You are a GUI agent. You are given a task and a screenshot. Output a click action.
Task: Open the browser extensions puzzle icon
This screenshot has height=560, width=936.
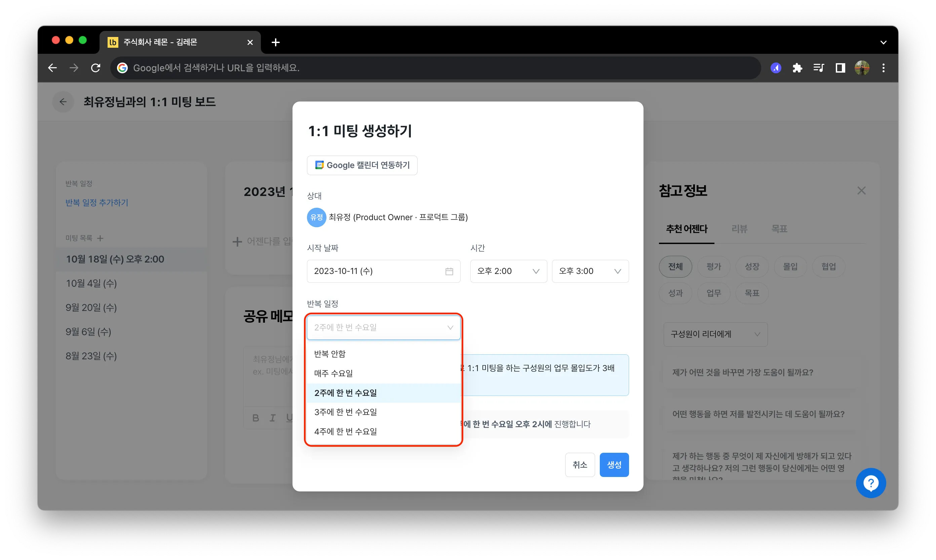coord(797,68)
